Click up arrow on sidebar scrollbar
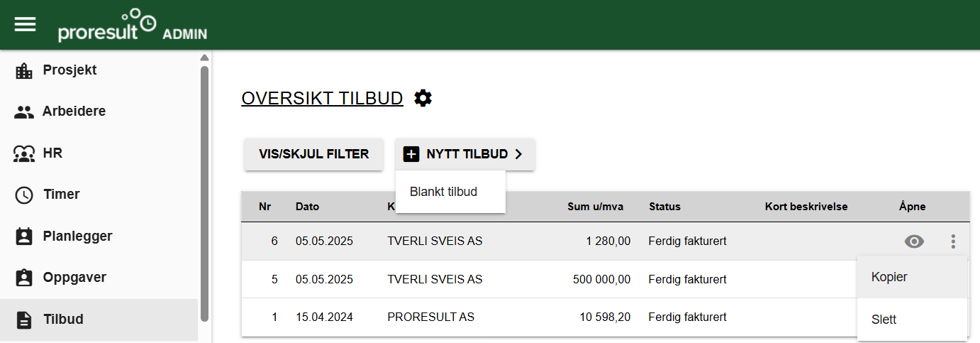980x343 pixels. point(205,58)
